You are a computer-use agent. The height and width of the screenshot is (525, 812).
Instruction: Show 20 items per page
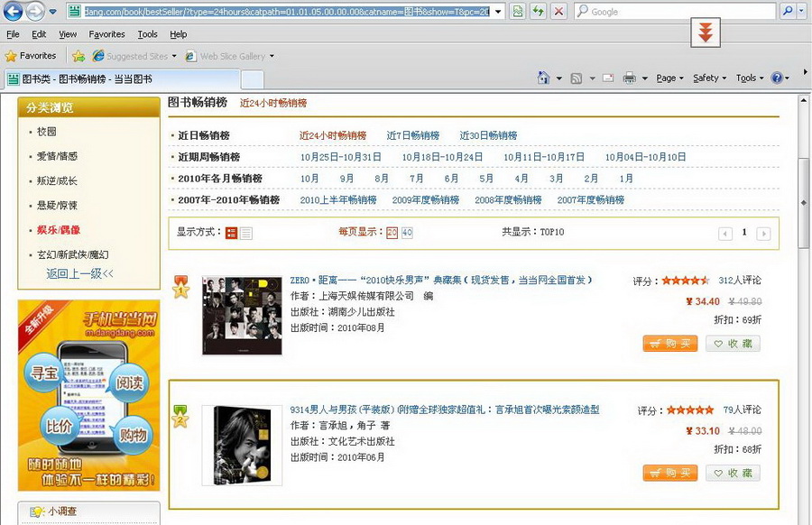[392, 233]
